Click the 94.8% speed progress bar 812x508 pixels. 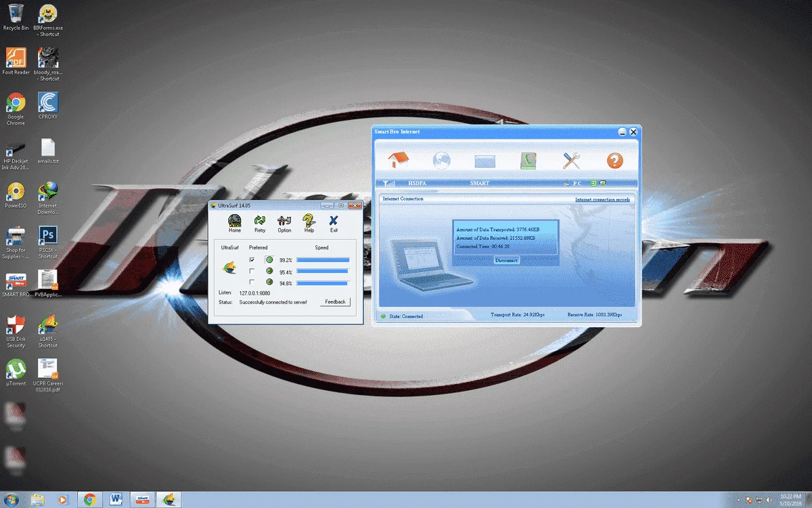pos(323,282)
